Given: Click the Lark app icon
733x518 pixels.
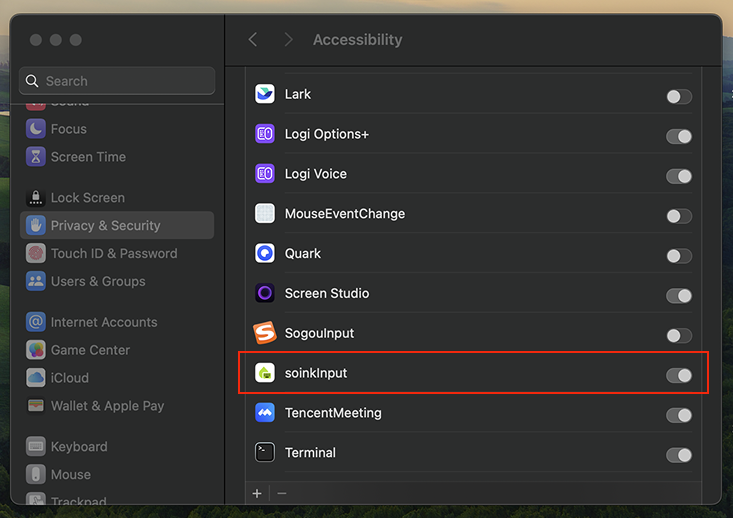Looking at the screenshot, I should (265, 94).
